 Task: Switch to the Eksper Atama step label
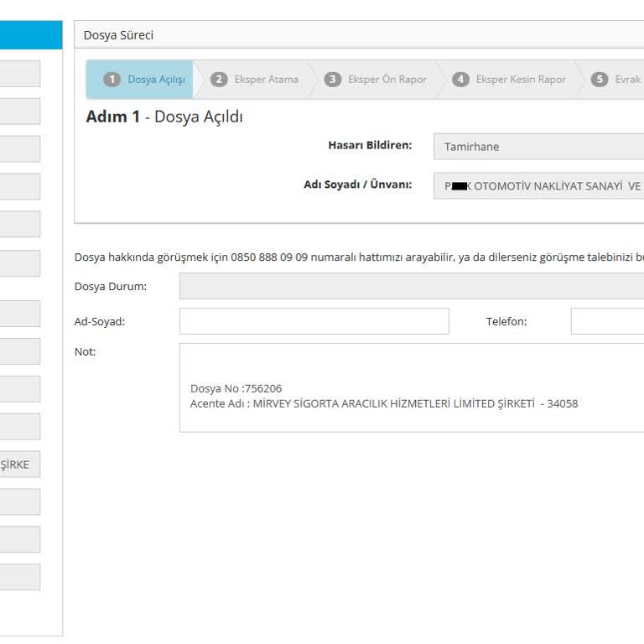pos(266,80)
